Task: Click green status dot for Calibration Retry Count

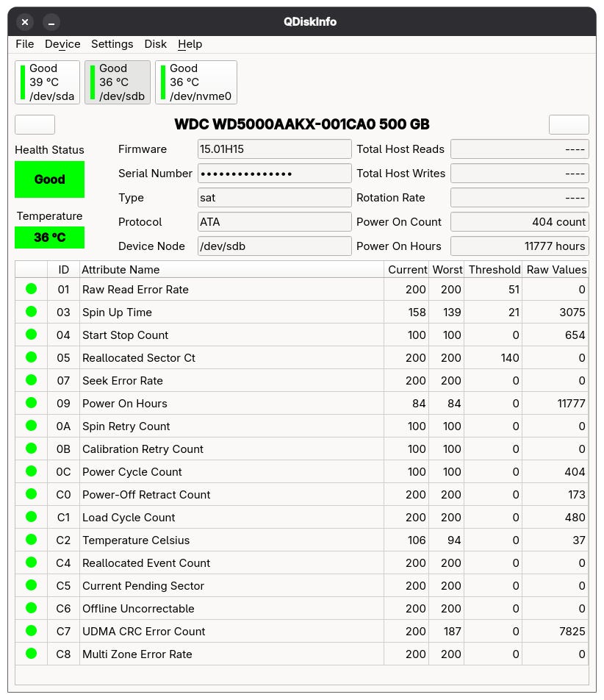Action: [x=31, y=449]
